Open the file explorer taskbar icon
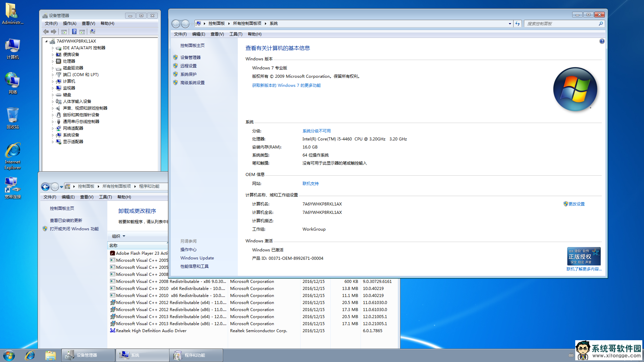 [x=50, y=355]
